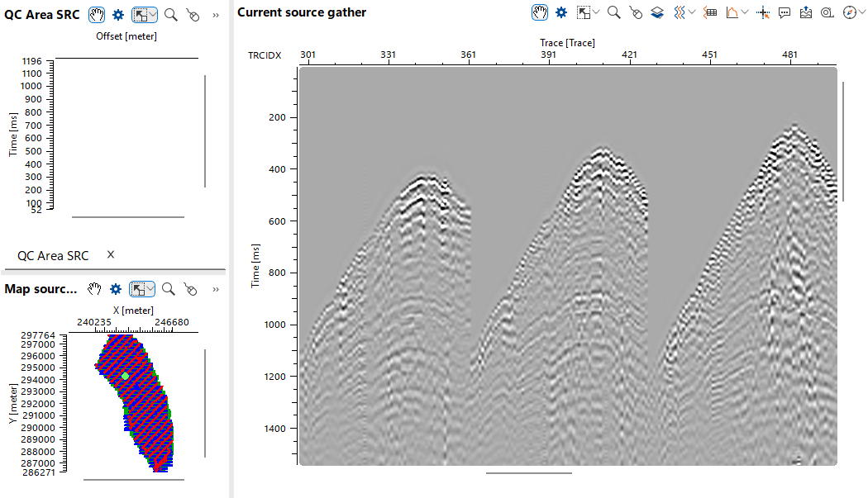Click trace header table icon
Image resolution: width=868 pixels, height=498 pixels.
(x=710, y=12)
